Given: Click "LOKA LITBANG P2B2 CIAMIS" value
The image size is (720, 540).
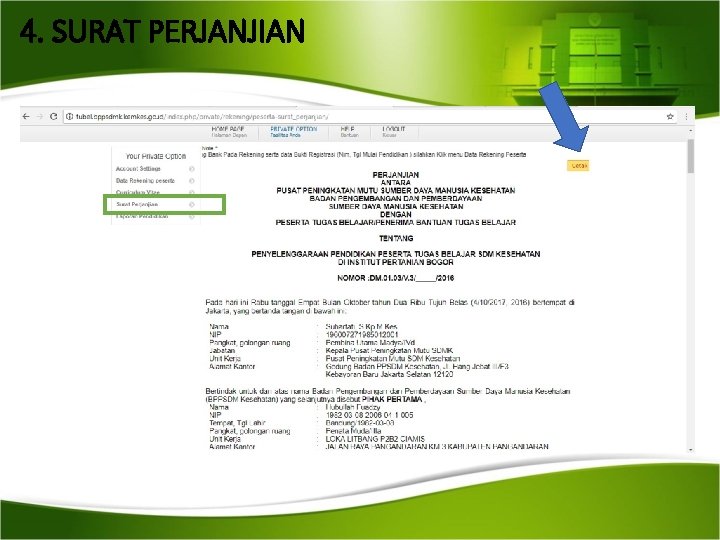Looking at the screenshot, I should point(375,439).
